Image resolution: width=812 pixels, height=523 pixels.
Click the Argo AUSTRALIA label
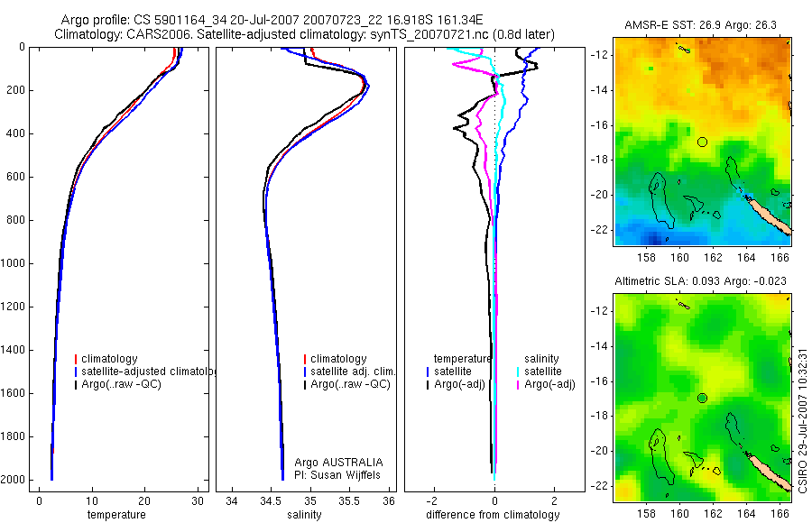click(x=338, y=463)
